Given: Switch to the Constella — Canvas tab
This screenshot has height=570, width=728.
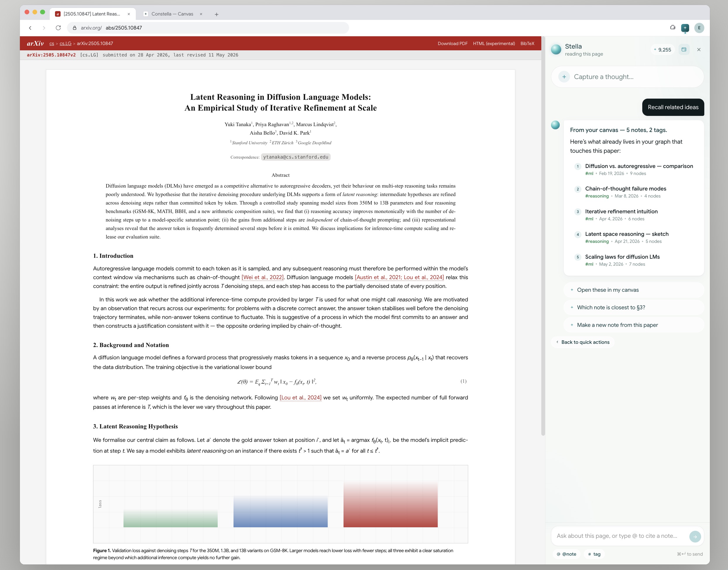Looking at the screenshot, I should [173, 14].
